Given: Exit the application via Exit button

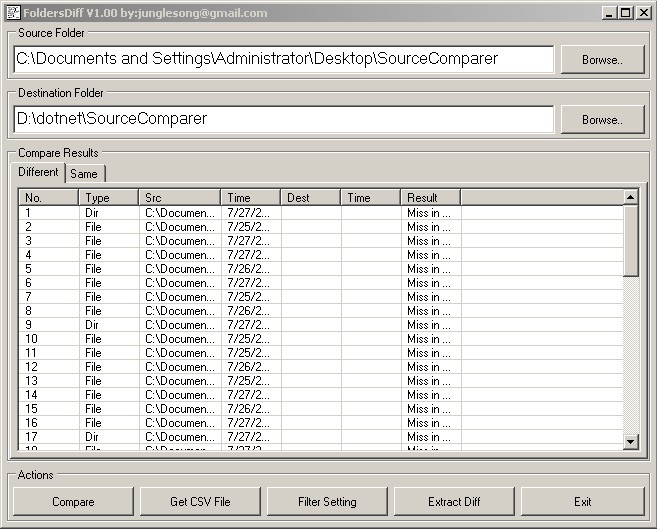Looking at the screenshot, I should (x=582, y=501).
